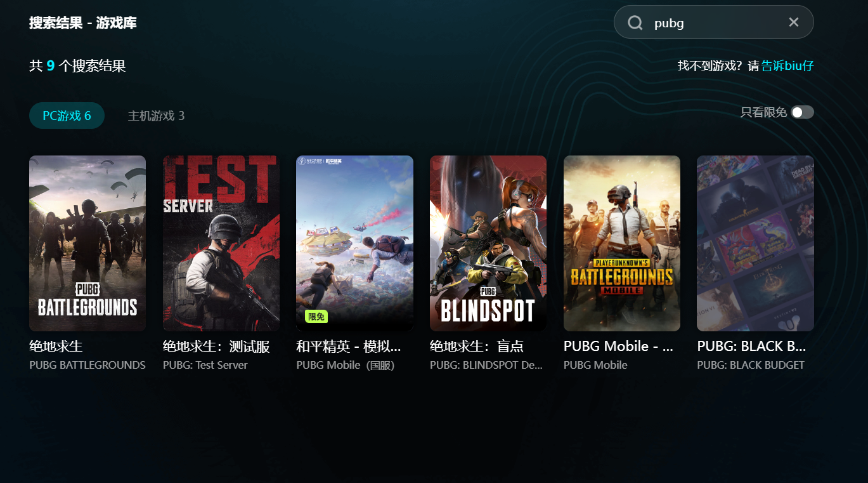Screen dimensions: 868x483
Task: Click the 绝地求生 game title
Action: (x=56, y=347)
